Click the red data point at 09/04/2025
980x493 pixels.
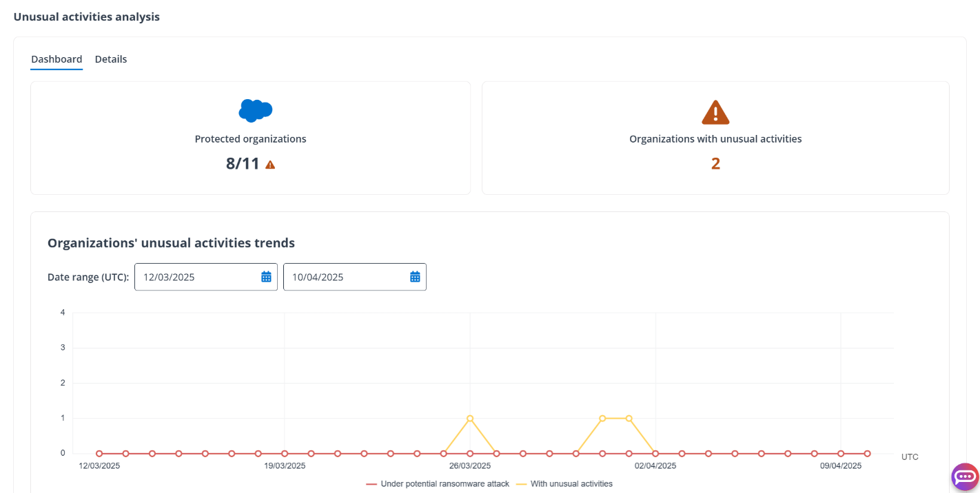click(841, 454)
